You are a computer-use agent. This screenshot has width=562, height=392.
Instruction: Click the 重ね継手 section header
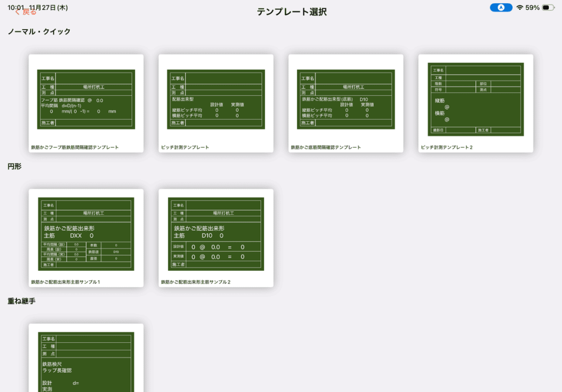click(21, 301)
